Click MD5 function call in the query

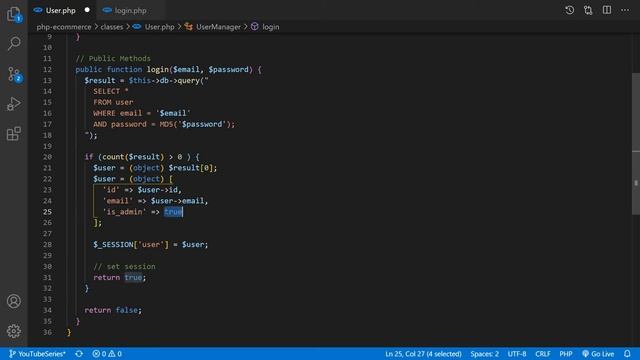pyautogui.click(x=167, y=124)
